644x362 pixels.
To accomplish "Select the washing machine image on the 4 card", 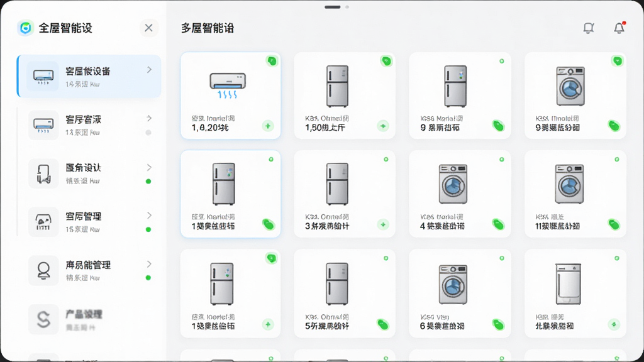I will point(453,184).
